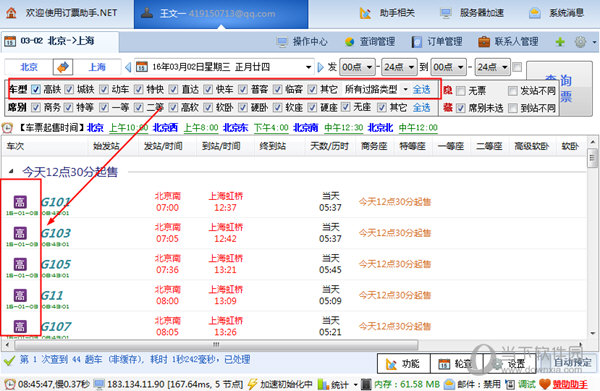Sort by the 二等座 column header
This screenshot has width=600, height=391.
point(489,146)
